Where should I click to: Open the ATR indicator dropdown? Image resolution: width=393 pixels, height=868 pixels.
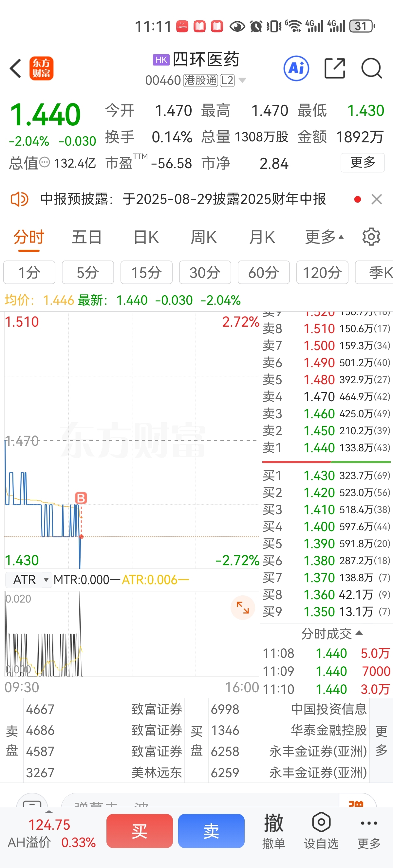point(28,580)
